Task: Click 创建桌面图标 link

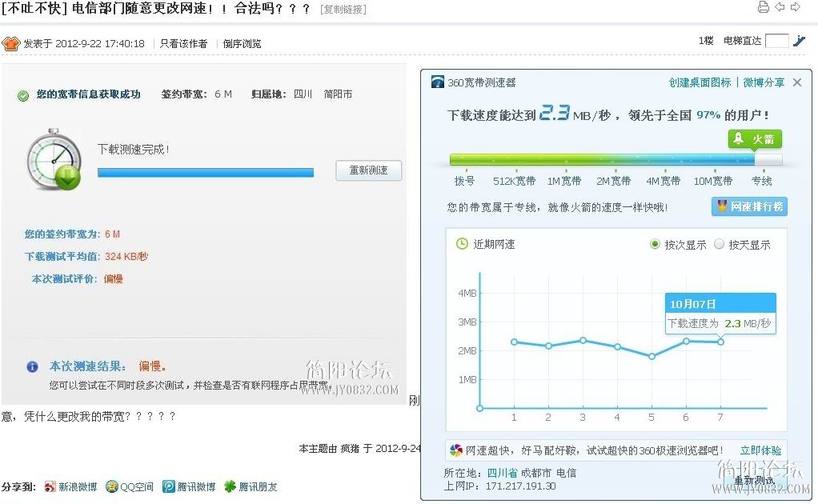Action: tap(700, 82)
